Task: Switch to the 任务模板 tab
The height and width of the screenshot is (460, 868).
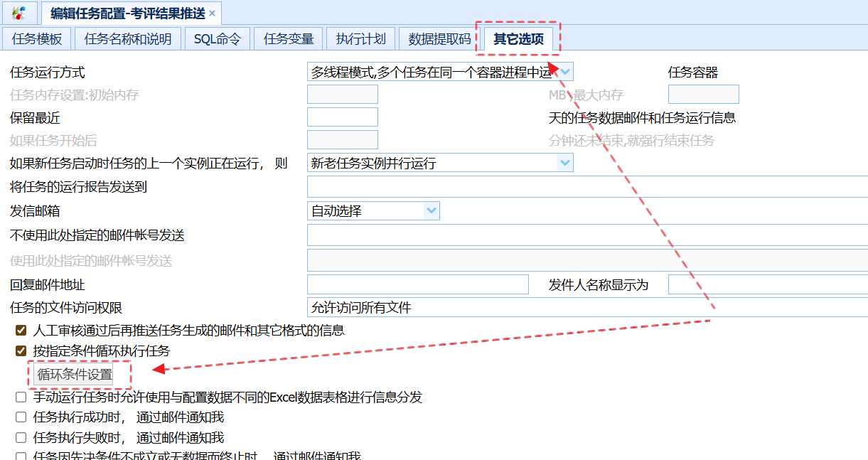Action: 37,39
